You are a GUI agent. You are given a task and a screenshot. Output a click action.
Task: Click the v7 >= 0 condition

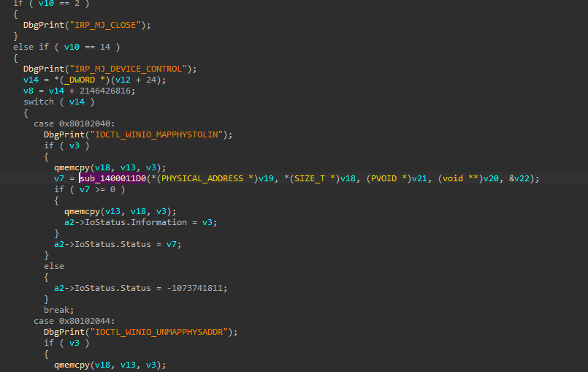pos(97,189)
